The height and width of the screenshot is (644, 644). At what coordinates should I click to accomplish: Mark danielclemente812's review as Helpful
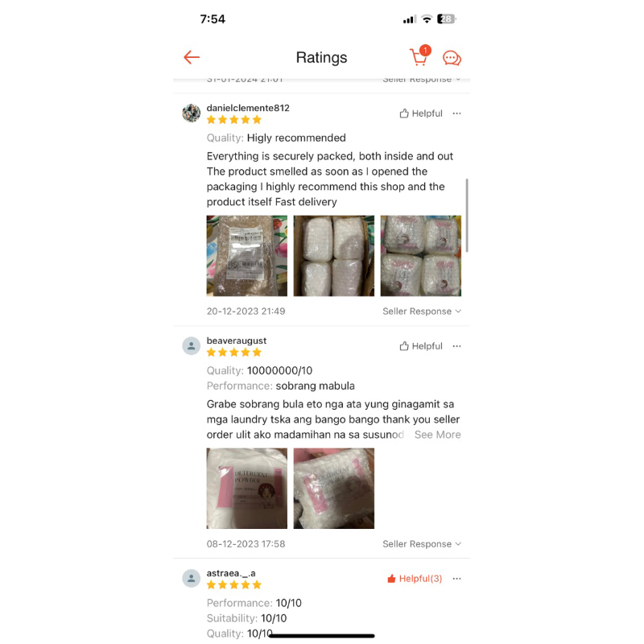(x=421, y=114)
